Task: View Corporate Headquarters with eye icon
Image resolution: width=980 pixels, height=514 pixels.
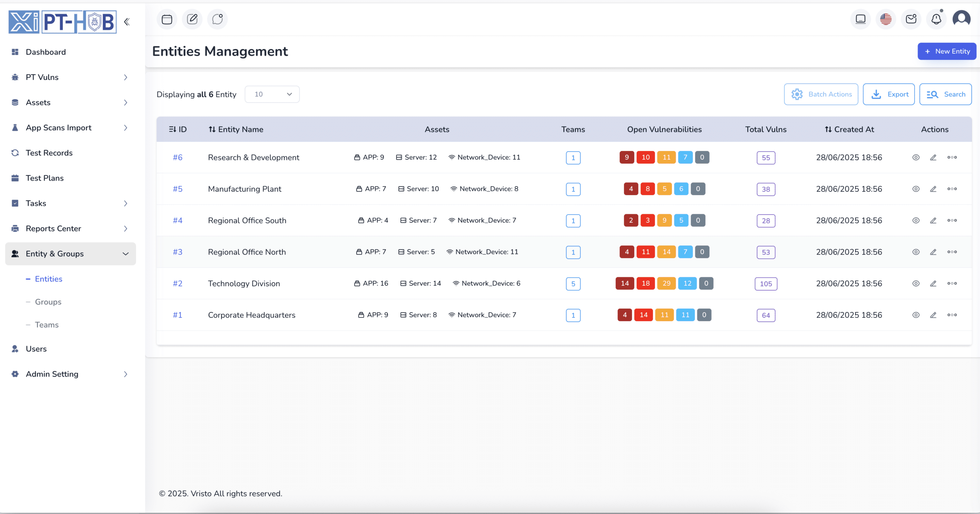Action: pos(916,315)
